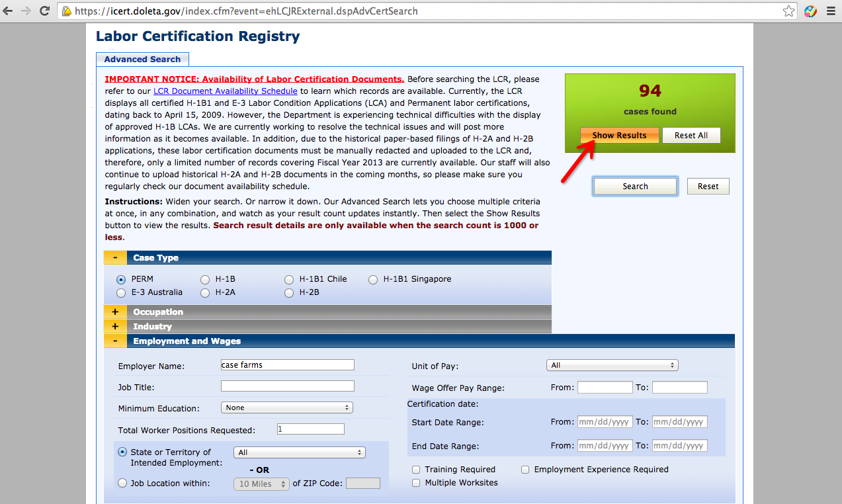Select the H-1B case type
Image resolution: width=842 pixels, height=504 pixels.
coord(205,280)
